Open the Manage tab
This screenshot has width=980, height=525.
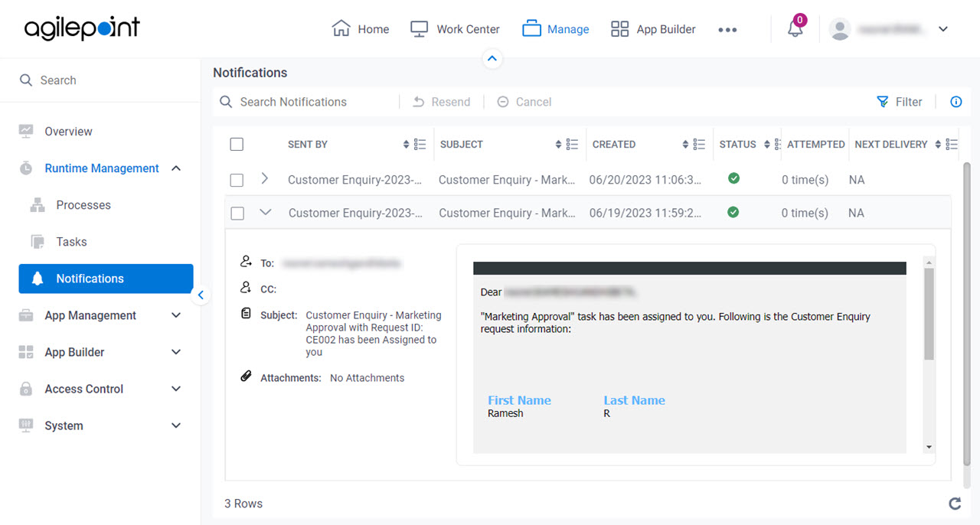556,29
